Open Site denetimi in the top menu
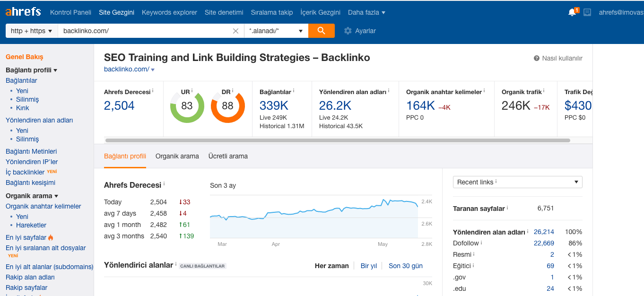This screenshot has height=296, width=644. [x=224, y=12]
